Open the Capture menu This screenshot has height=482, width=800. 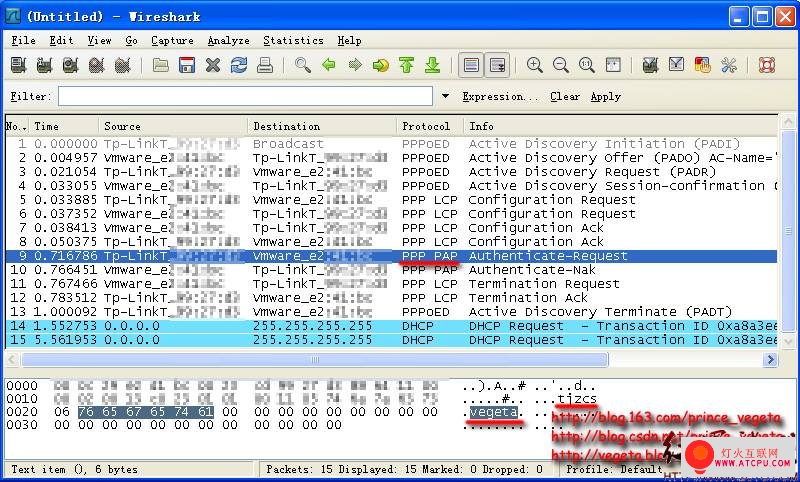click(x=172, y=40)
